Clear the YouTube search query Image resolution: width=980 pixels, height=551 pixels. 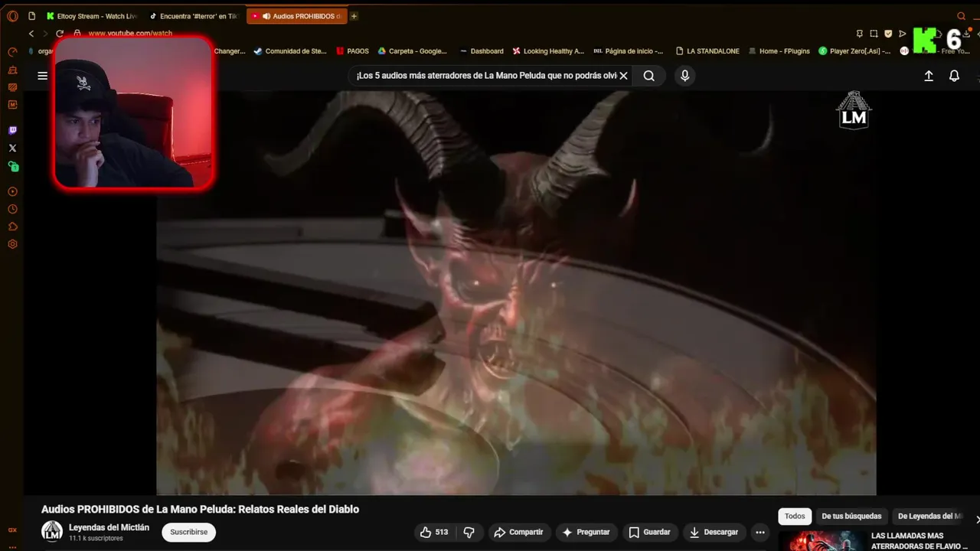pos(624,76)
